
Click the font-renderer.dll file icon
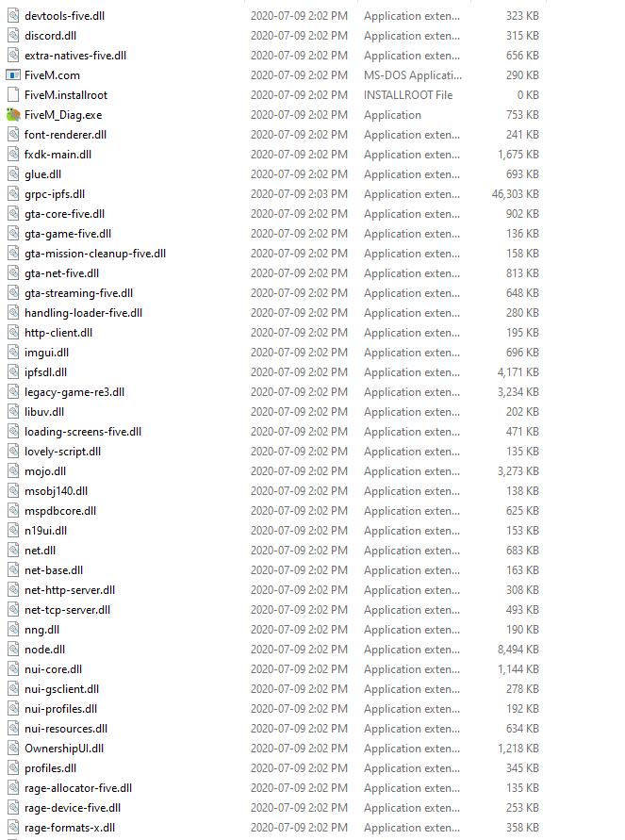pos(13,135)
